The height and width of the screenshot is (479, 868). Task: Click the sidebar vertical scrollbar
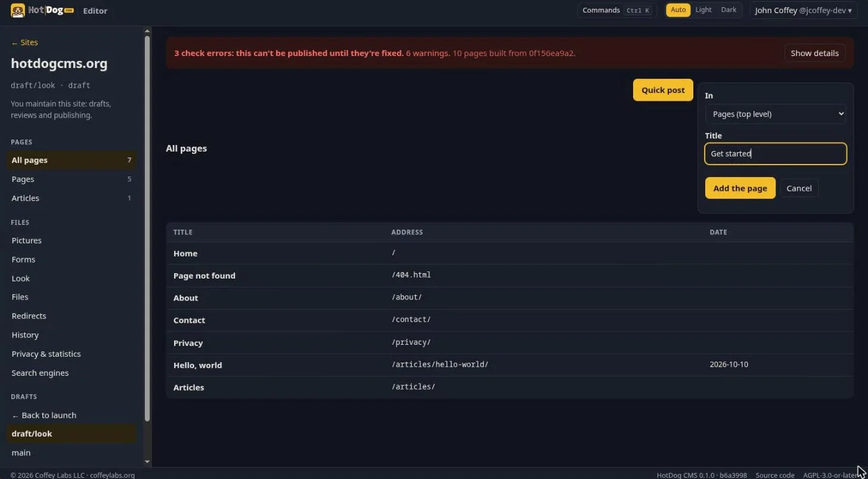pyautogui.click(x=147, y=227)
